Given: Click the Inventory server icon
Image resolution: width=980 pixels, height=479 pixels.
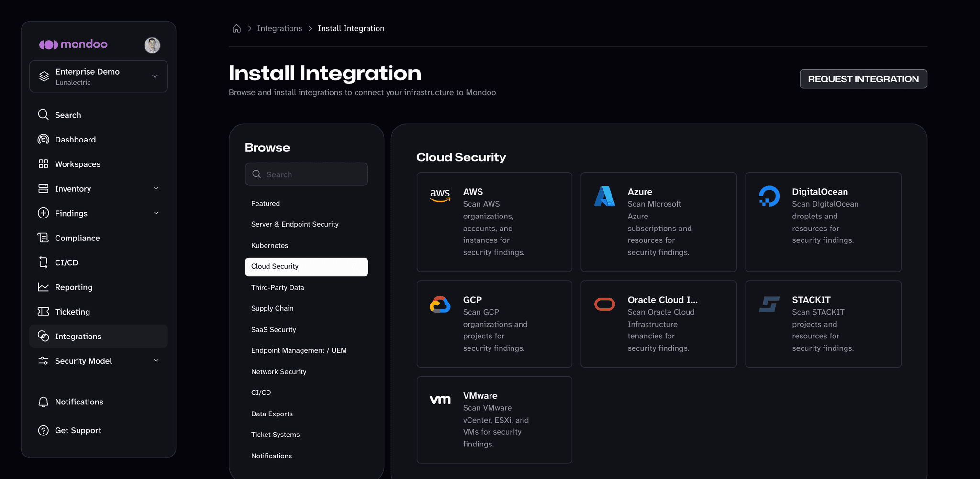Looking at the screenshot, I should pyautogui.click(x=43, y=188).
